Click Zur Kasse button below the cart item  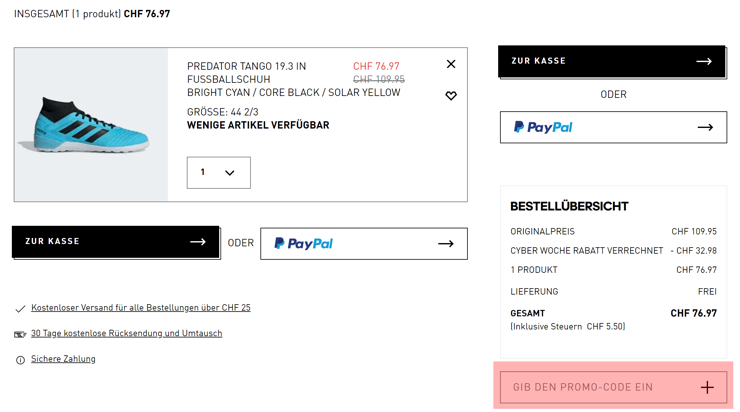[116, 242]
